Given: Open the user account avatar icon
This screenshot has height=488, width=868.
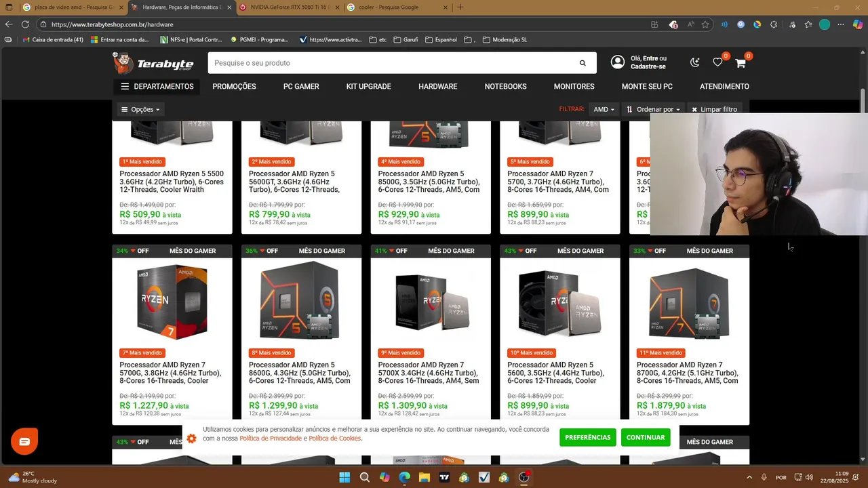Looking at the screenshot, I should (618, 62).
